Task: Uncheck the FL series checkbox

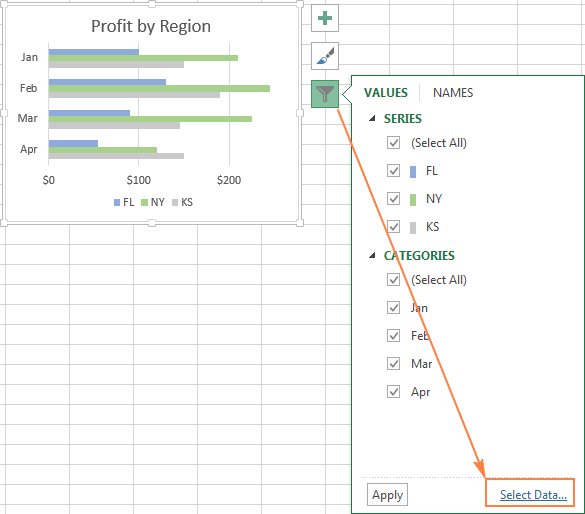Action: tap(394, 171)
